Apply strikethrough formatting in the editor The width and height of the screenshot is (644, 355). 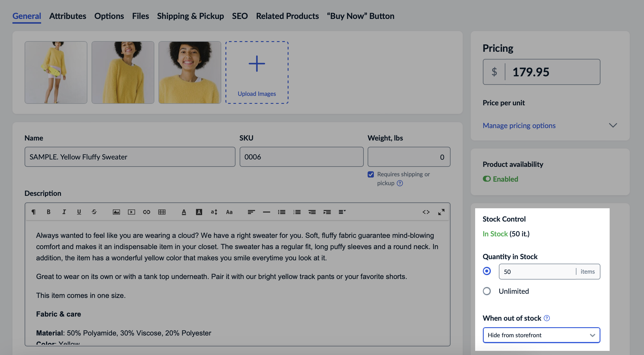[x=94, y=212]
